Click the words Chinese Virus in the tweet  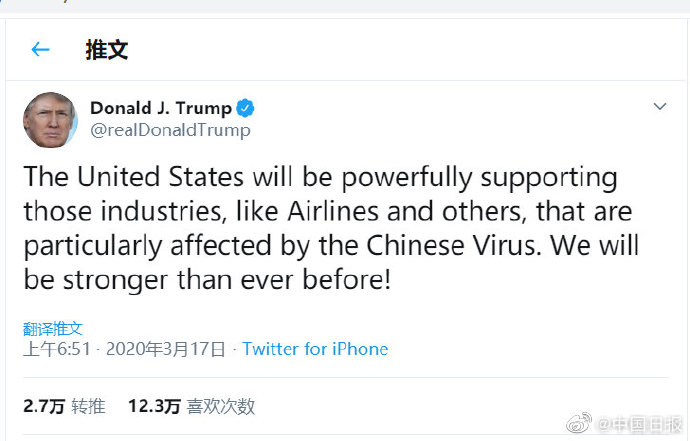[451, 245]
